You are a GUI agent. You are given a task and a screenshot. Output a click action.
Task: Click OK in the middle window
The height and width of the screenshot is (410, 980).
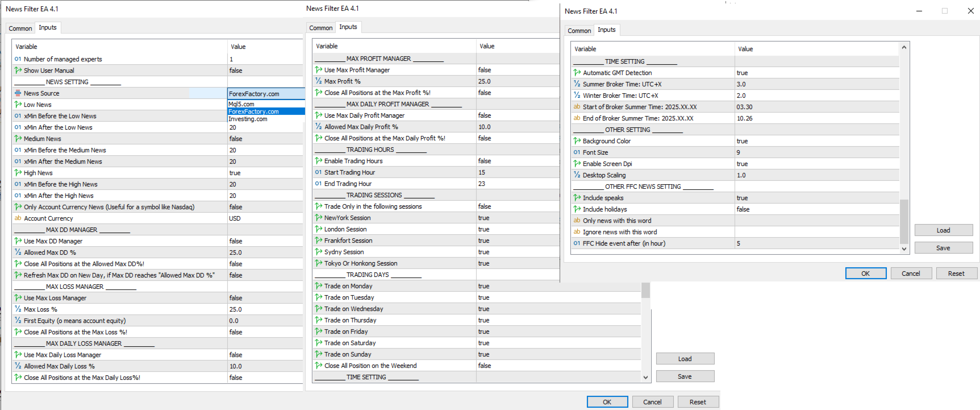click(x=607, y=402)
